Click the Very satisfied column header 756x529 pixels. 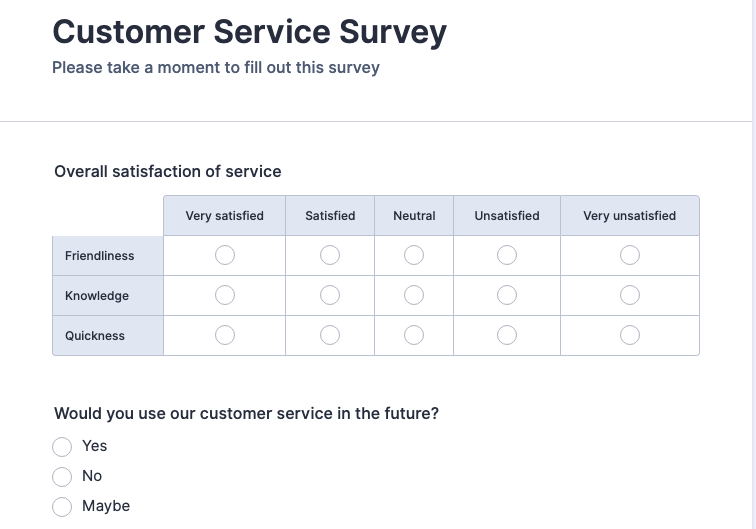(225, 216)
